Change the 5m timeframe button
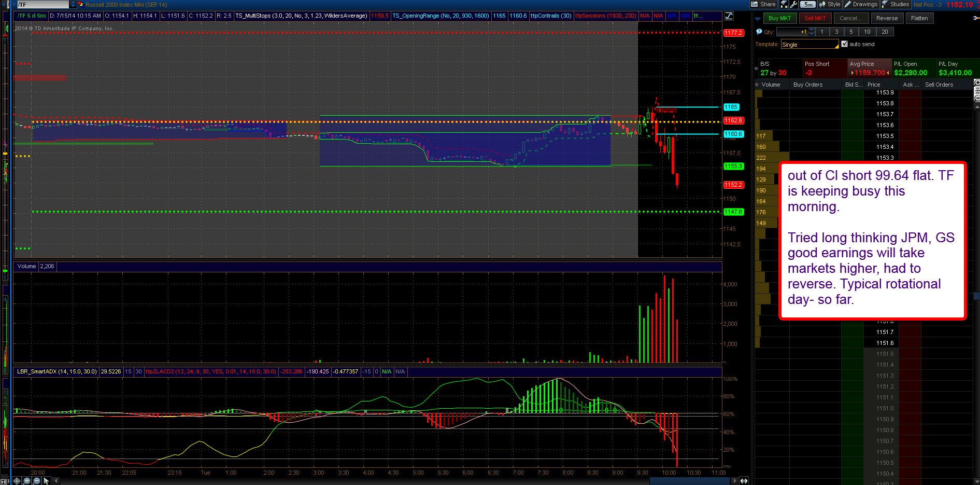 (x=808, y=4)
